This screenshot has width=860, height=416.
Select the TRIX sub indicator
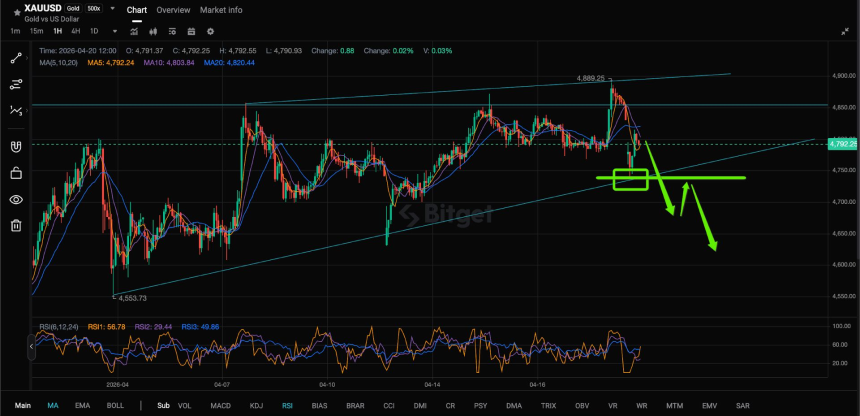tap(548, 406)
